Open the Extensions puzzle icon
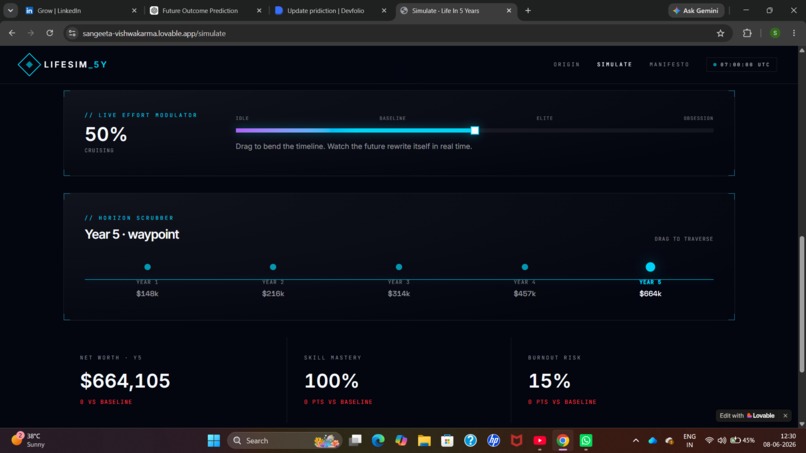Screen dimensions: 806x453 coord(747,33)
